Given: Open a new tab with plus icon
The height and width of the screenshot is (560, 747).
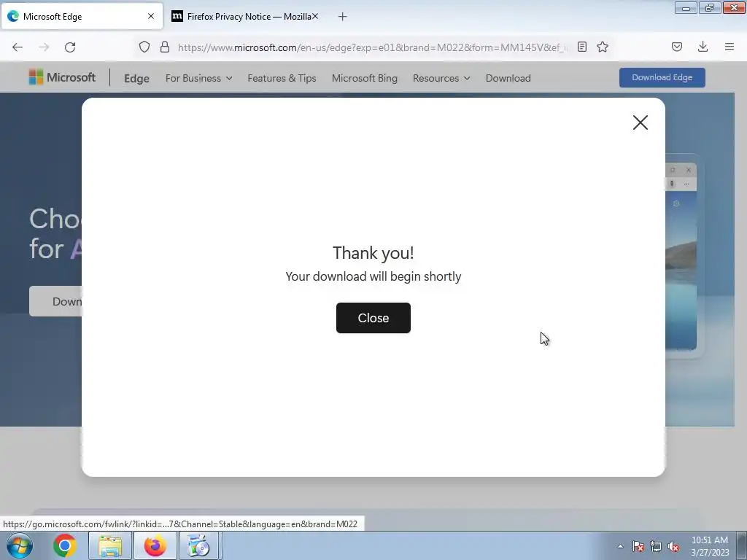Looking at the screenshot, I should click(343, 17).
